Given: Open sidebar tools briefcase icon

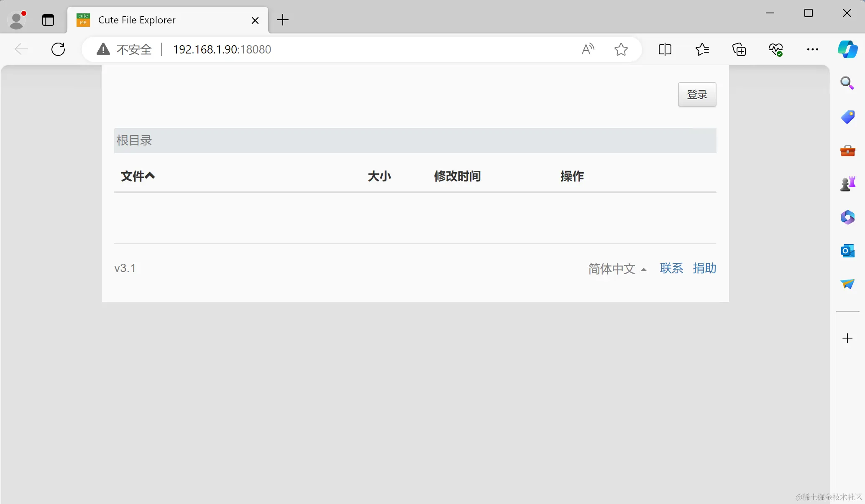Looking at the screenshot, I should (847, 150).
